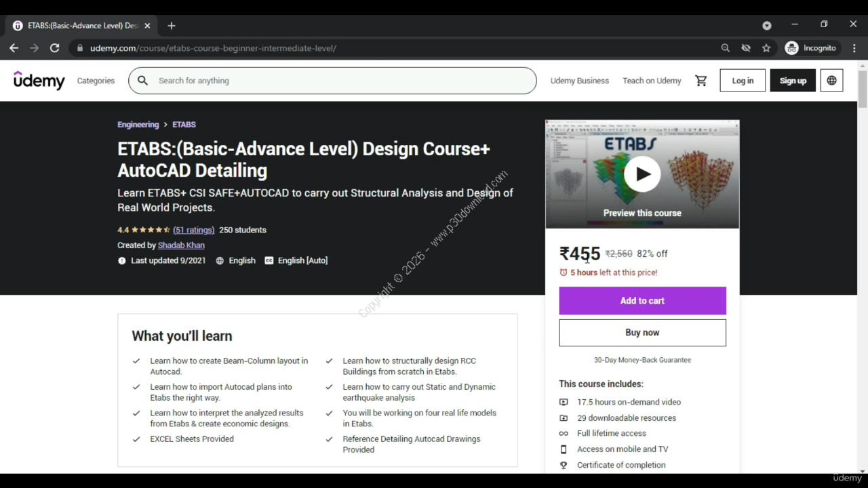Open Udemy Business link
The image size is (868, 488).
click(x=580, y=81)
